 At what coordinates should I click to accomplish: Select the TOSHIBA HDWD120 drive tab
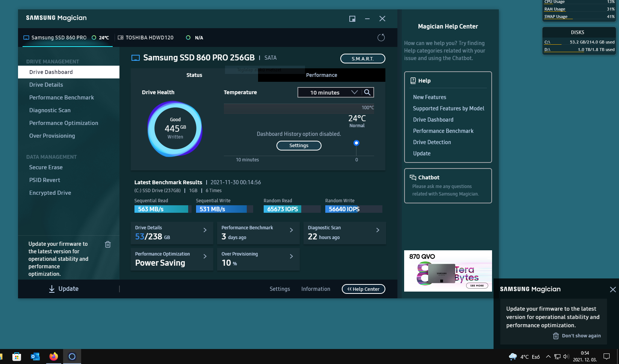tap(160, 38)
